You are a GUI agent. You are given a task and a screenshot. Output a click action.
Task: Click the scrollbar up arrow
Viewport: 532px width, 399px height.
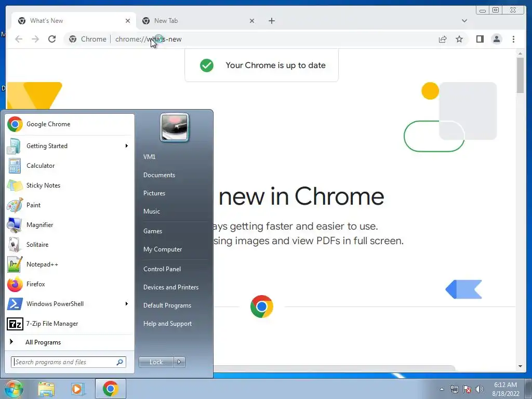[x=520, y=54]
